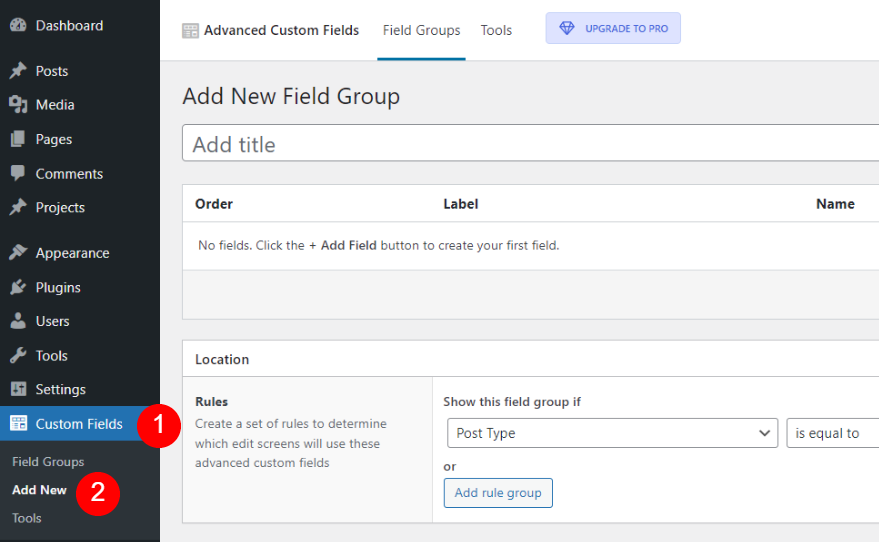The image size is (879, 542).
Task: Click the Appearance paintbrush icon
Action: (x=18, y=253)
